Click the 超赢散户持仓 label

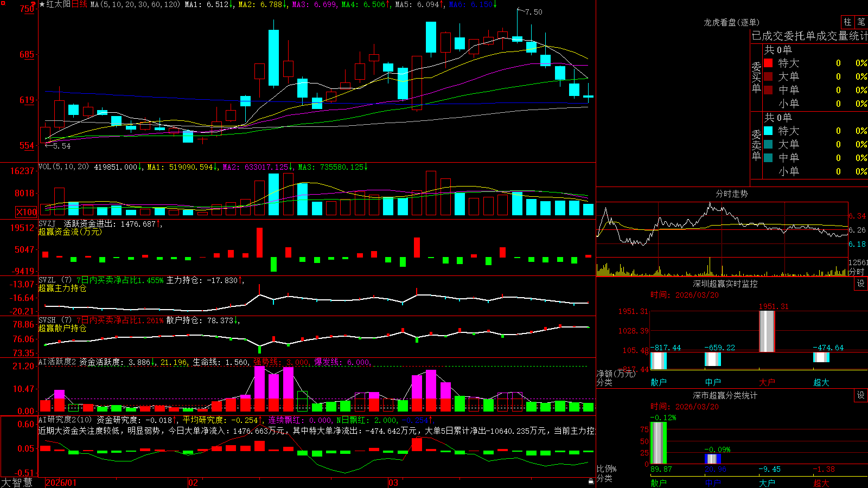pyautogui.click(x=62, y=329)
